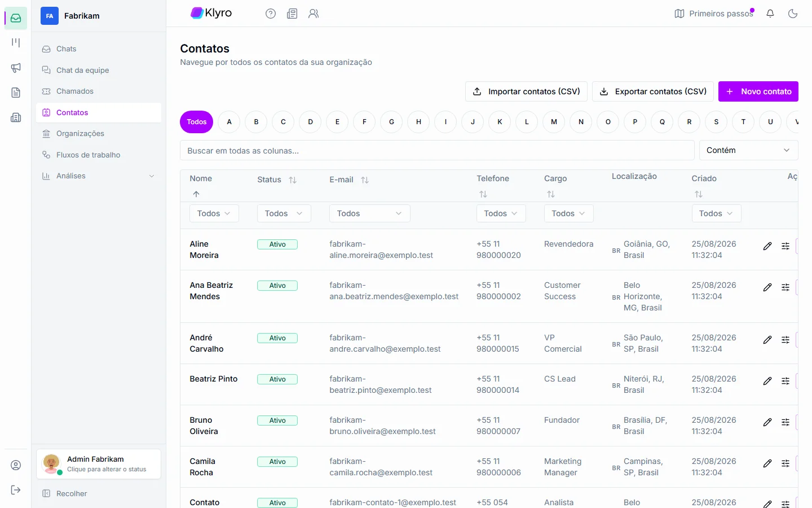Open the Status filter dropdown

coord(284,213)
